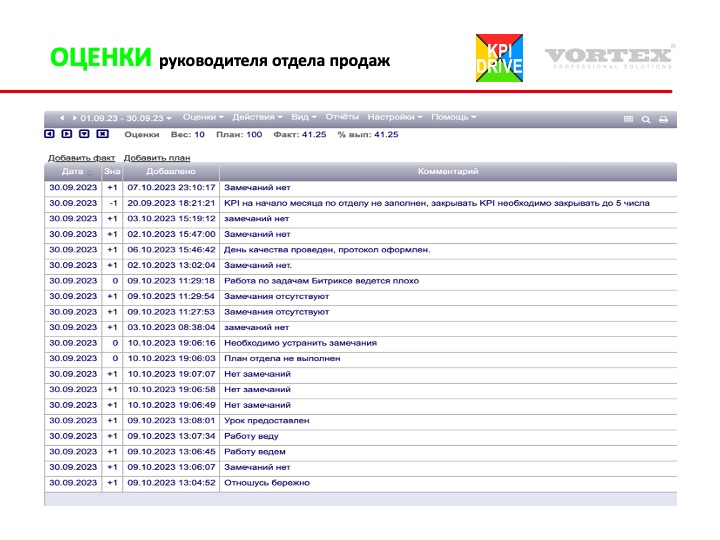Click the boxed X close icon
The image size is (720, 540).
coord(102,134)
